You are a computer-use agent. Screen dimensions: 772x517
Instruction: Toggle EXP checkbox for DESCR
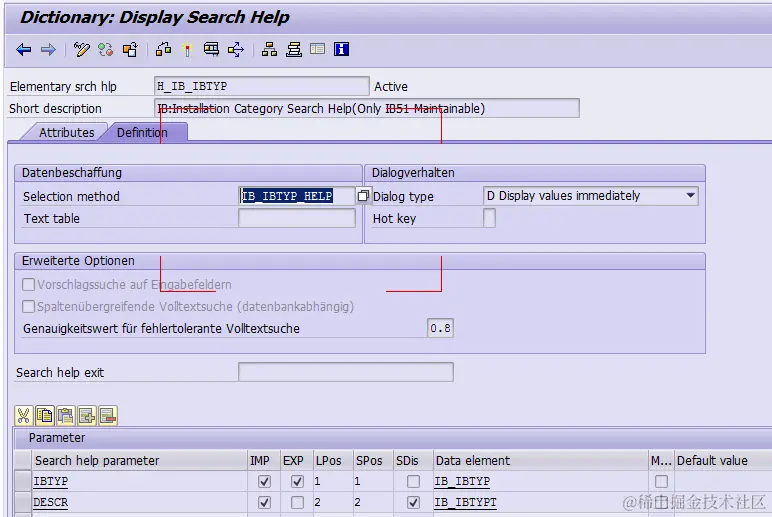297,502
